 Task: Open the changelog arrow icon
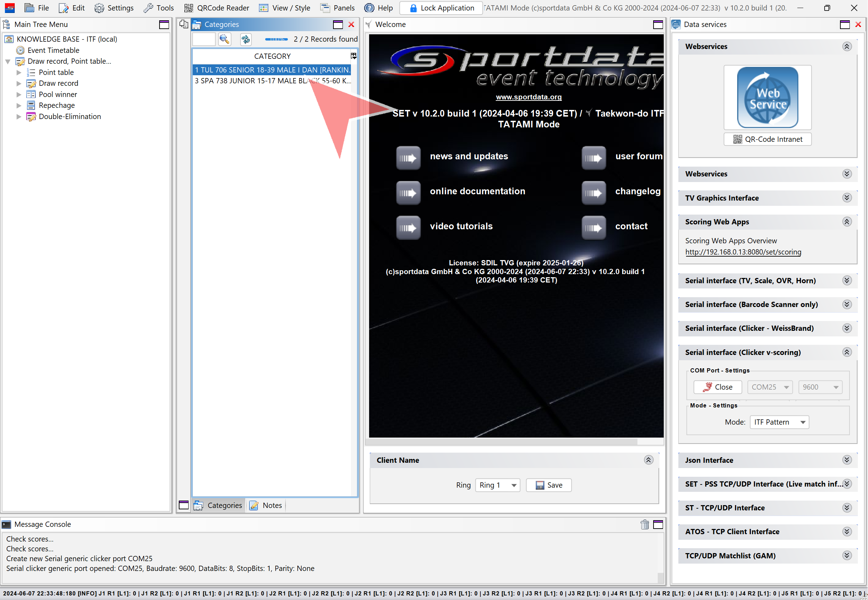(x=593, y=193)
